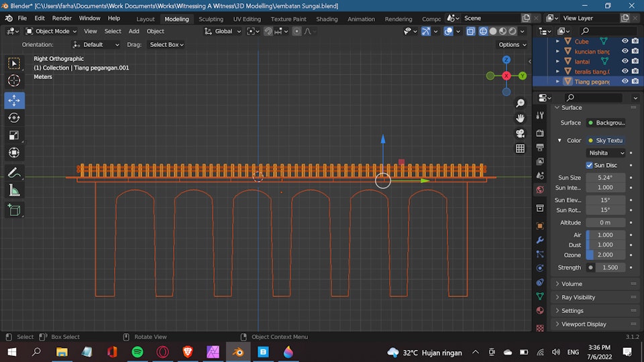Switch to the Sculpting workspace tab
The height and width of the screenshot is (362, 644).
click(x=211, y=19)
